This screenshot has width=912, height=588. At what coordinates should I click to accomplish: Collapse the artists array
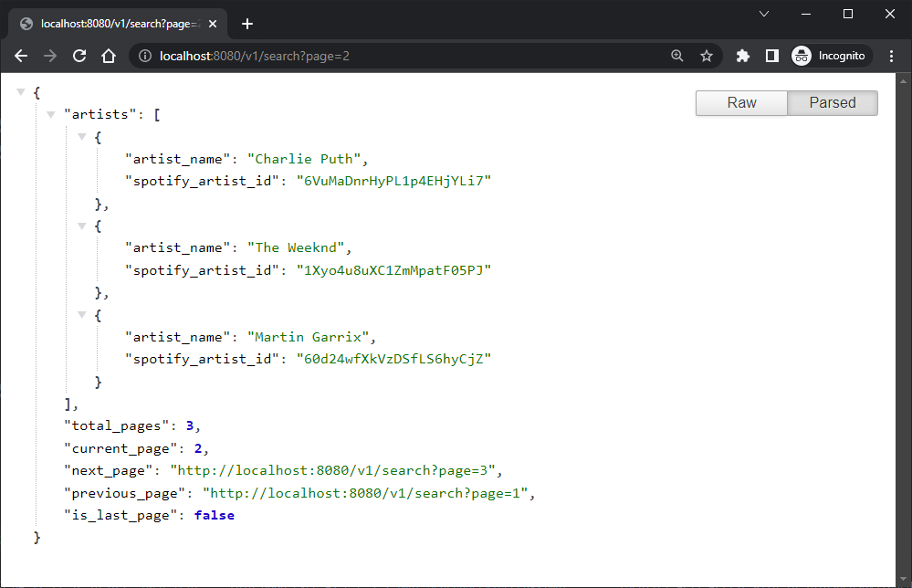tap(51, 113)
